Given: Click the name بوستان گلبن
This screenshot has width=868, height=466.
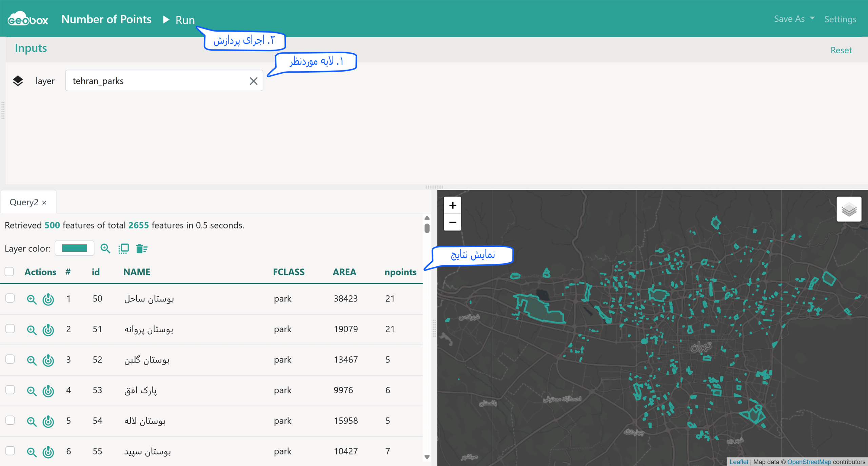Looking at the screenshot, I should tap(147, 360).
